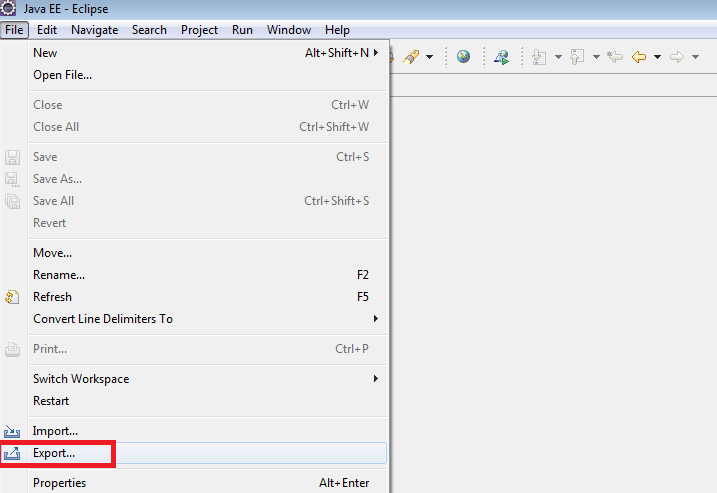This screenshot has width=717, height=493.
Task: Click the Forward arrow toolbar icon
Action: [677, 57]
